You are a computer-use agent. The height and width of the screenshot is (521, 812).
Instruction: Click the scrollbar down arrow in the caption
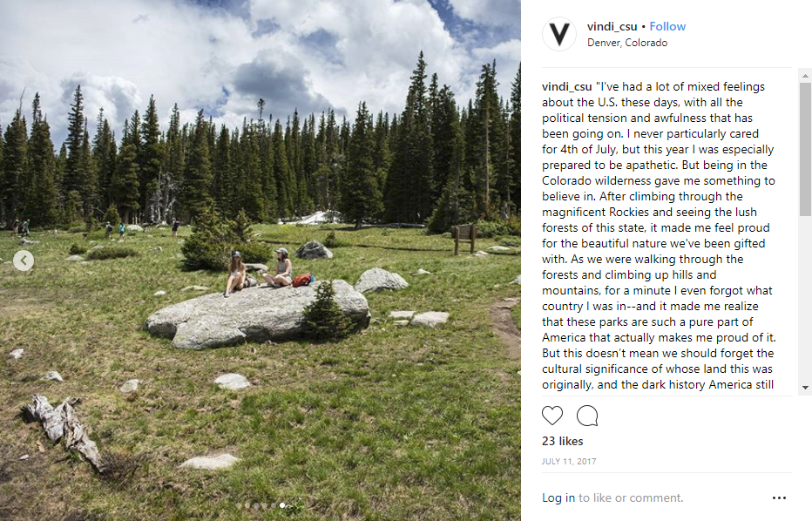coord(805,388)
